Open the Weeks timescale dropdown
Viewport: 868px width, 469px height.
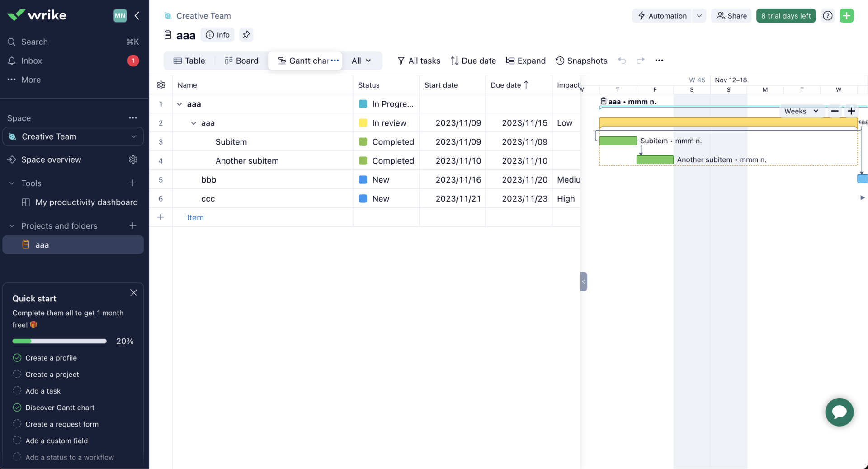(801, 111)
